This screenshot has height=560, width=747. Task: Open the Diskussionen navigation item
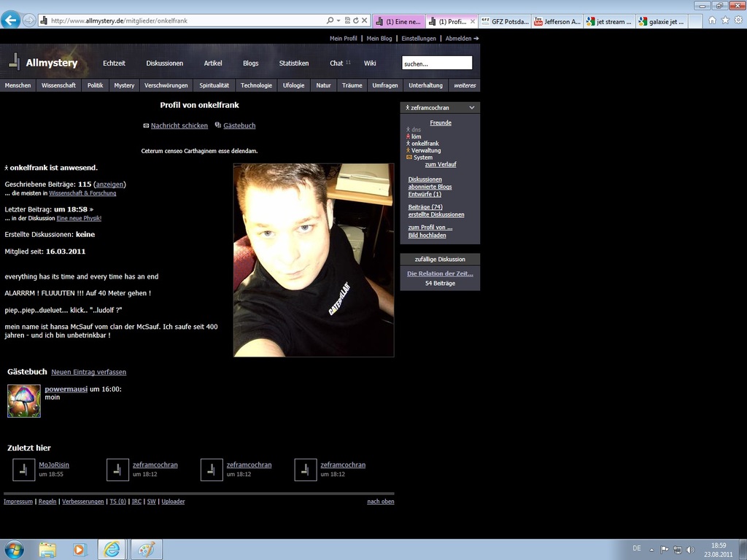click(164, 63)
